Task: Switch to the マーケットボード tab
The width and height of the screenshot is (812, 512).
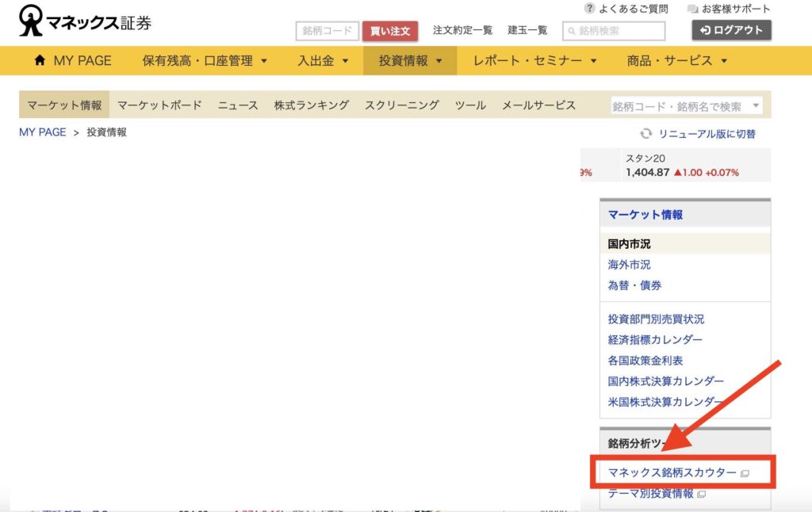Action: click(x=159, y=105)
